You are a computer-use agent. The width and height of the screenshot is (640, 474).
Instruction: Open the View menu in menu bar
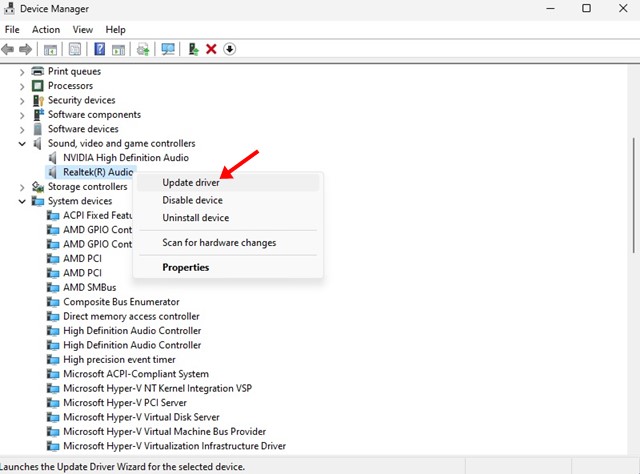click(x=82, y=30)
